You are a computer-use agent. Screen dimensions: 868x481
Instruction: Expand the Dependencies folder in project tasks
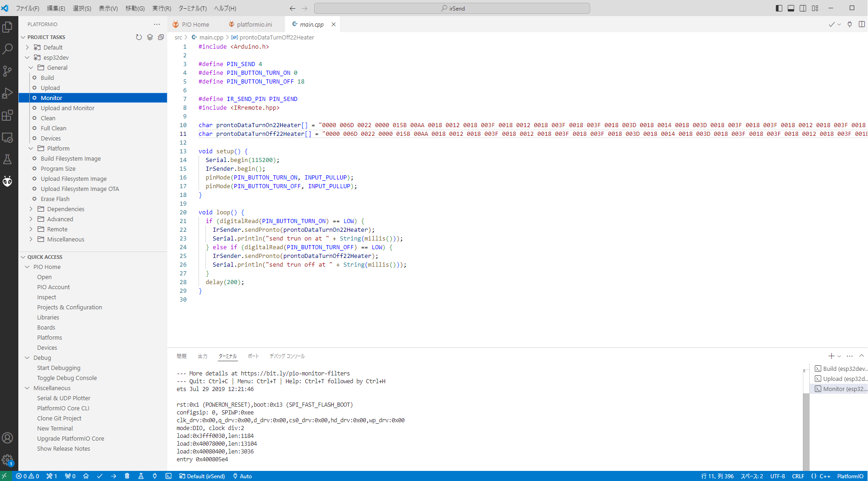click(66, 209)
